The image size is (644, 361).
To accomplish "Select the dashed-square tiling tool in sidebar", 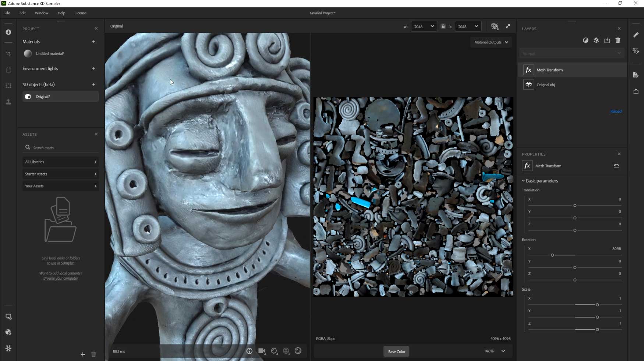I will point(8,86).
